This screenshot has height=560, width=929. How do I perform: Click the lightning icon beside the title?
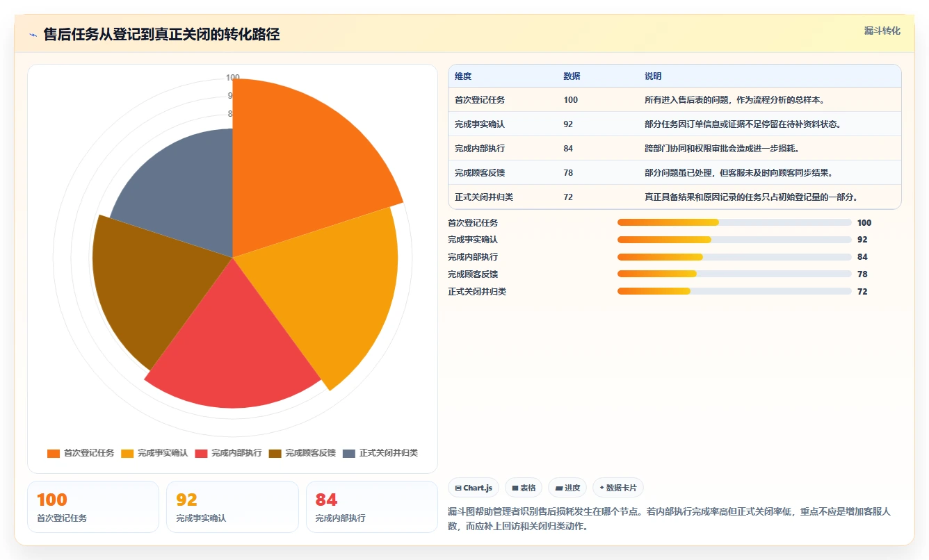(33, 35)
